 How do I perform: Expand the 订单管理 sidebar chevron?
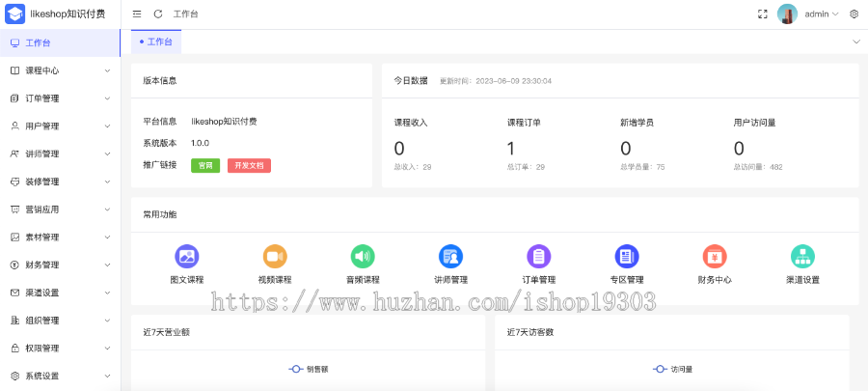(107, 98)
